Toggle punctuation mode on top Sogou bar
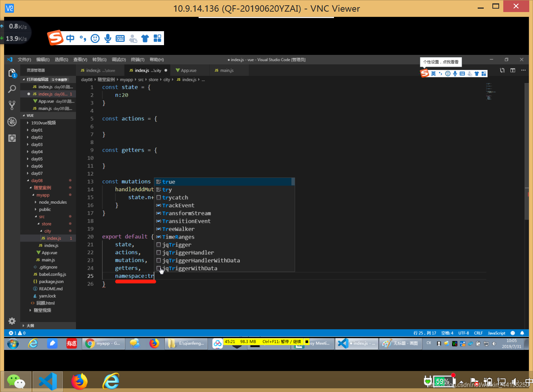 coord(83,38)
